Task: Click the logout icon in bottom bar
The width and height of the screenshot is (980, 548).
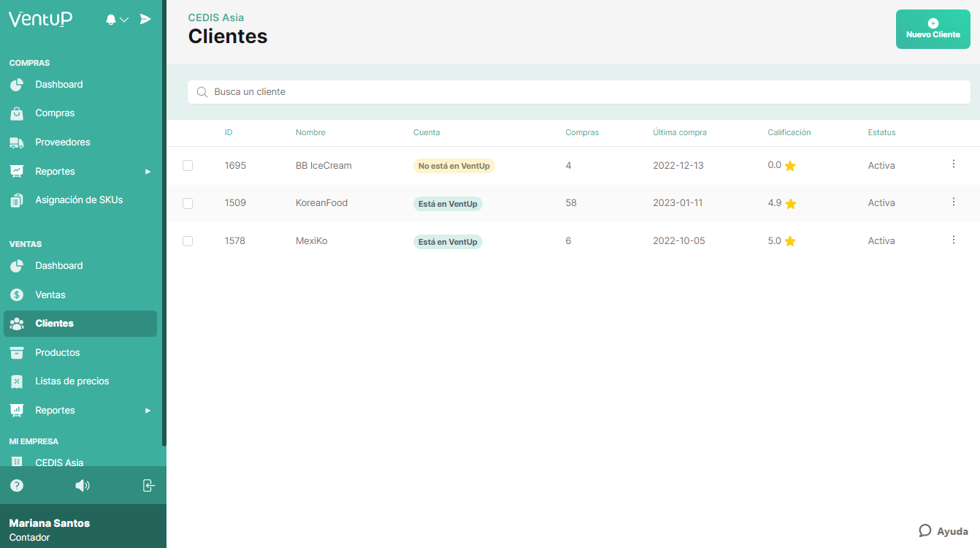Action: point(149,485)
